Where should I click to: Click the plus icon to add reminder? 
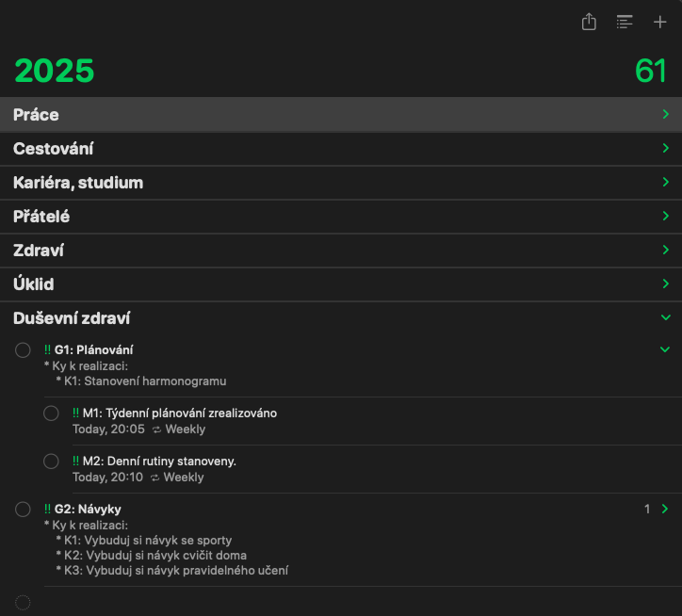[x=659, y=22]
